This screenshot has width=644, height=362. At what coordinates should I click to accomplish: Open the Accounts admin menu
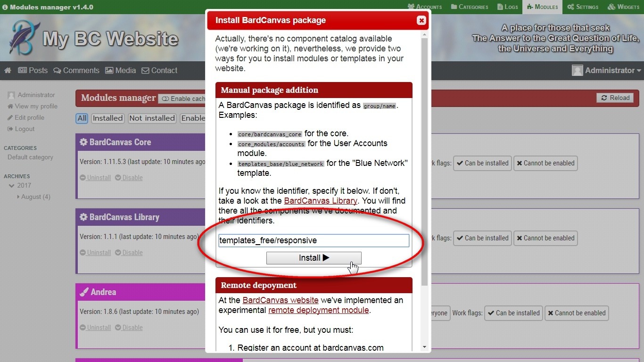(425, 7)
